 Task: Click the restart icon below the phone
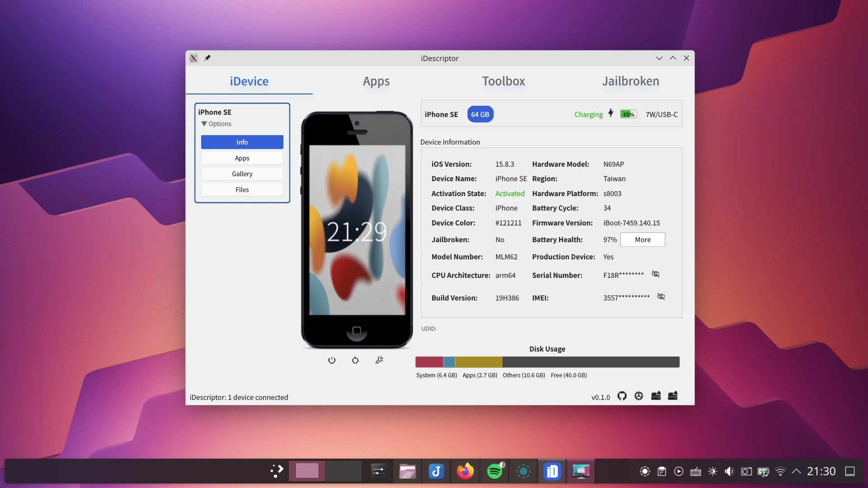(355, 360)
